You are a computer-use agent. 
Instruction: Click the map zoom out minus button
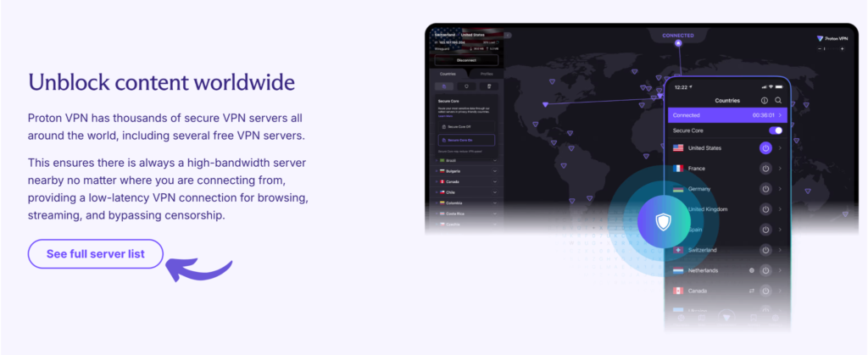820,48
